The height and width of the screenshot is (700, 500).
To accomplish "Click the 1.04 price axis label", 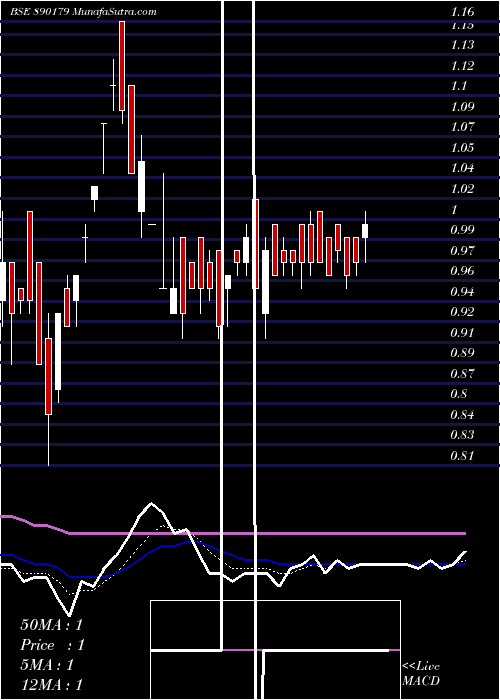I will pyautogui.click(x=462, y=168).
